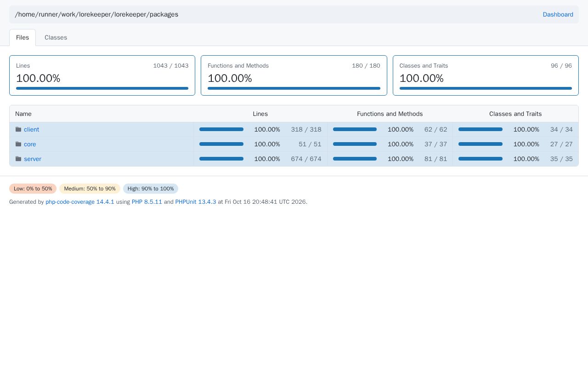Click the Medium: 50% to 90% legend badge
The width and height of the screenshot is (588, 368).
90,189
